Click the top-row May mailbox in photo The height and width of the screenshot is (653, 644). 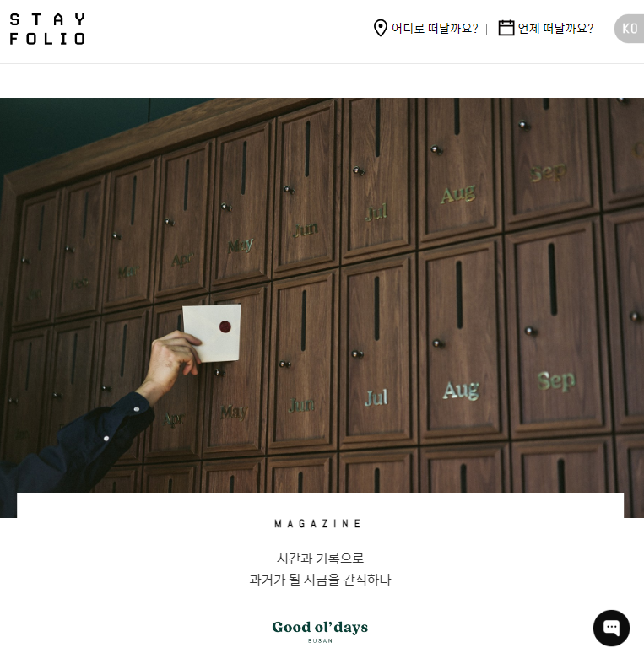coord(243,205)
